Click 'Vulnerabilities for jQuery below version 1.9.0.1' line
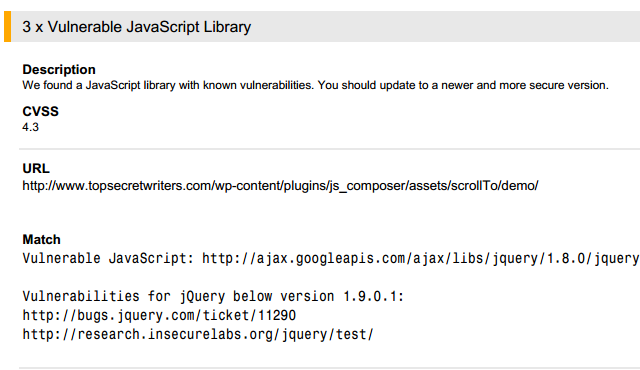Screen dimensions: 640x370 [x=213, y=296]
